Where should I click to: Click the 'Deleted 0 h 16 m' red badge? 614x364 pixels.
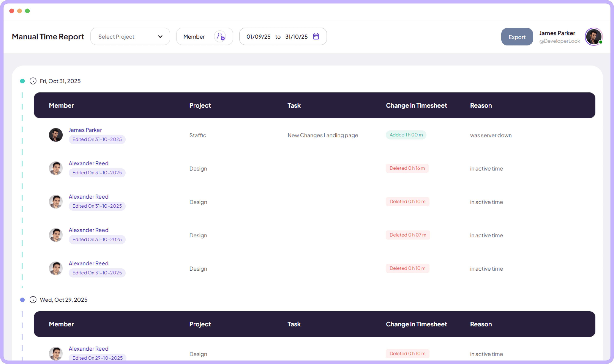click(407, 168)
